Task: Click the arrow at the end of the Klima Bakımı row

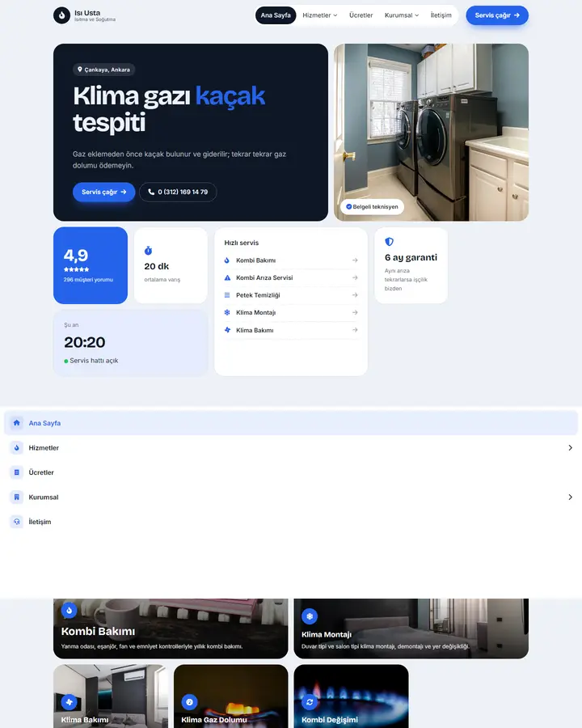Action: 355,330
